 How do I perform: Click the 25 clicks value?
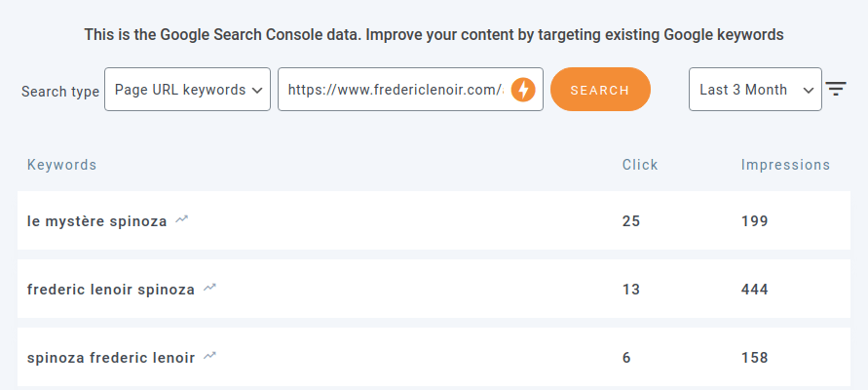tap(631, 221)
